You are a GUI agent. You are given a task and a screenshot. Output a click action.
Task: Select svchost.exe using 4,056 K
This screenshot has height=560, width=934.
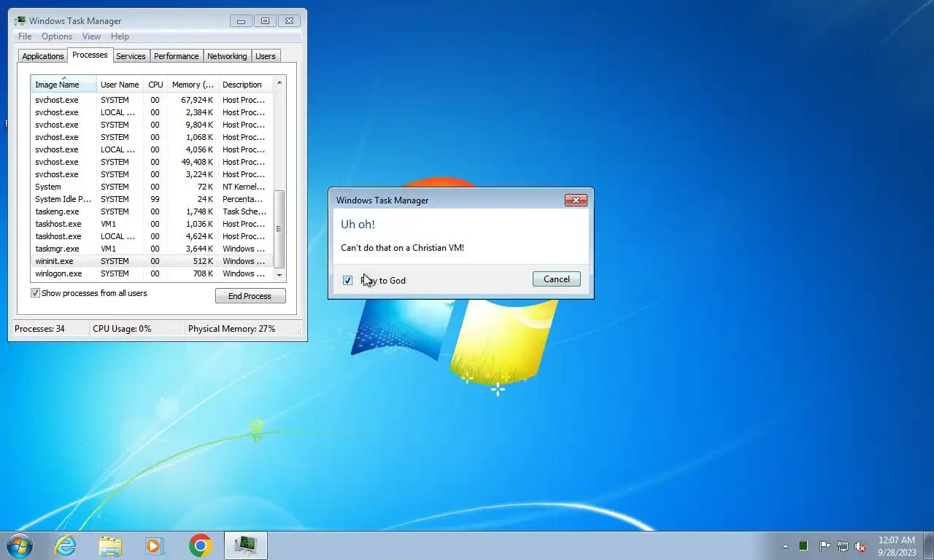click(152, 149)
